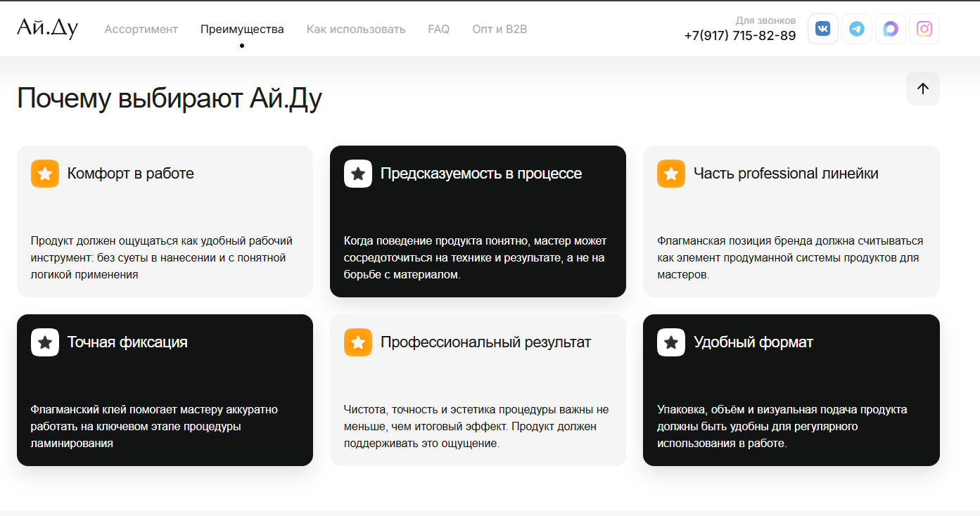Screen dimensions: 980x516
Task: Click the text starting Когда поведение продукта
Action: (x=476, y=258)
